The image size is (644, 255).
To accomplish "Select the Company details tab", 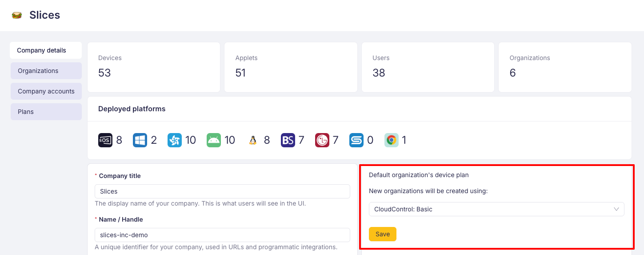I will click(x=46, y=50).
